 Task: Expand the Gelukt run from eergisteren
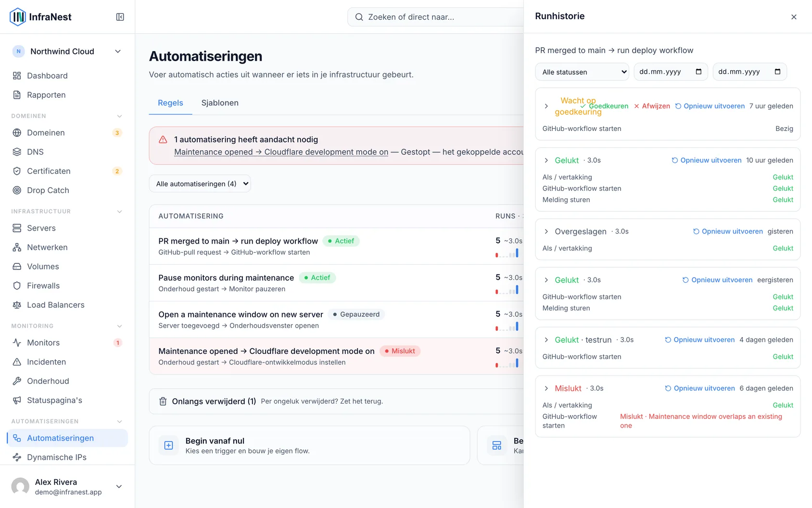pos(546,280)
